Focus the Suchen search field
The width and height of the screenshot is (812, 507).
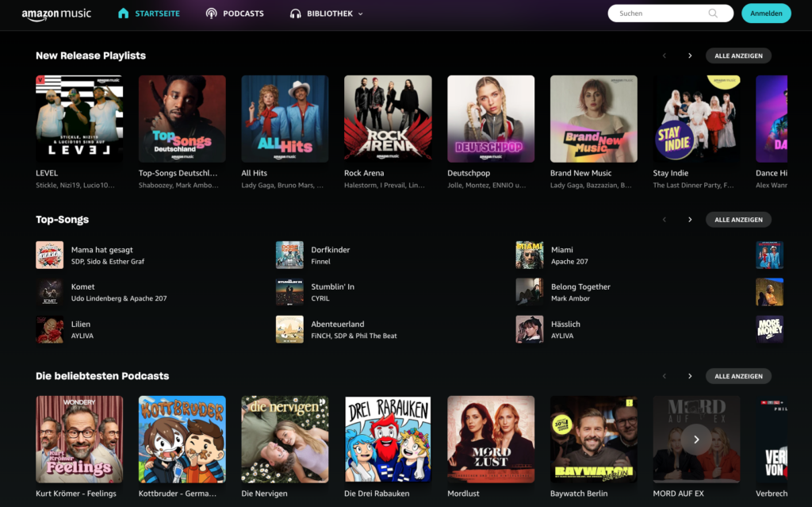pyautogui.click(x=670, y=13)
